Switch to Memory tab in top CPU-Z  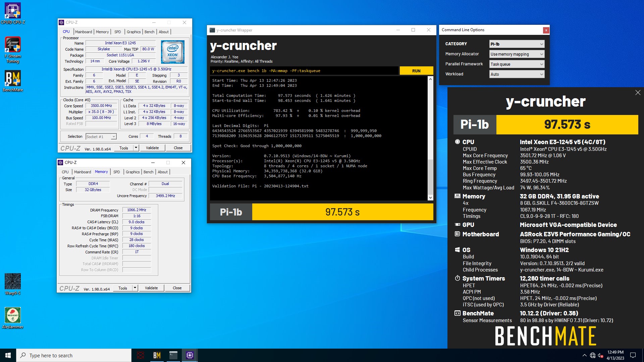pos(102,32)
